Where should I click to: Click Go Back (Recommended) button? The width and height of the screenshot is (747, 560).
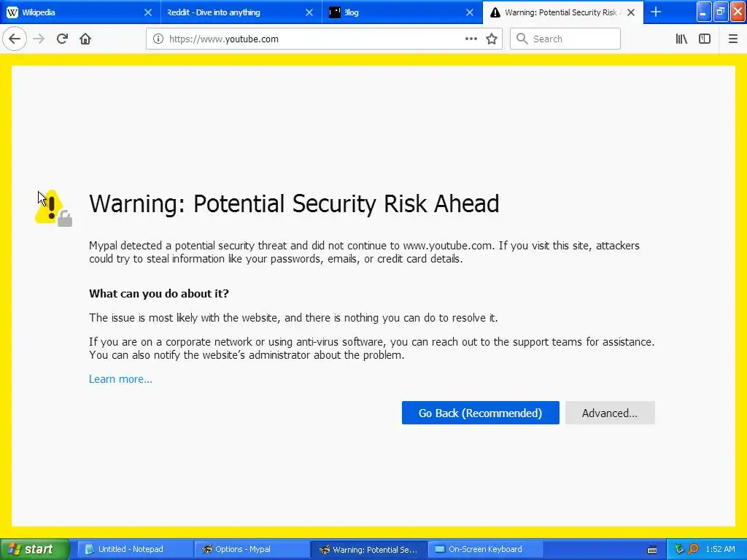pos(480,413)
